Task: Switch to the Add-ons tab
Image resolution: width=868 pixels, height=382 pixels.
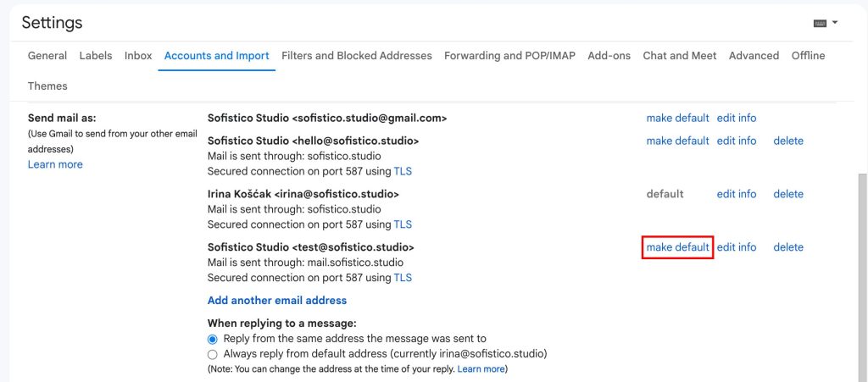Action: click(609, 56)
